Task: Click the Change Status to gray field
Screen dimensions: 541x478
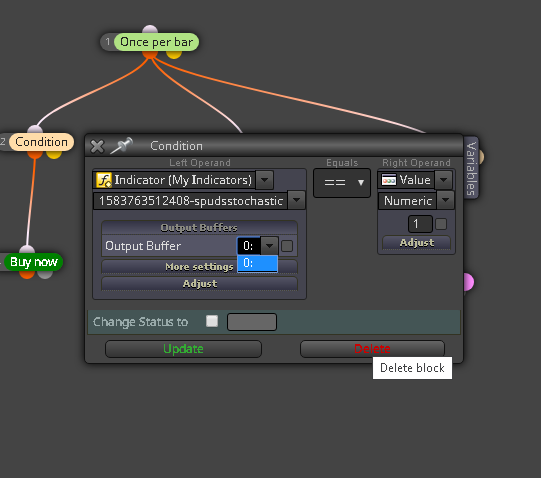Action: tap(252, 322)
